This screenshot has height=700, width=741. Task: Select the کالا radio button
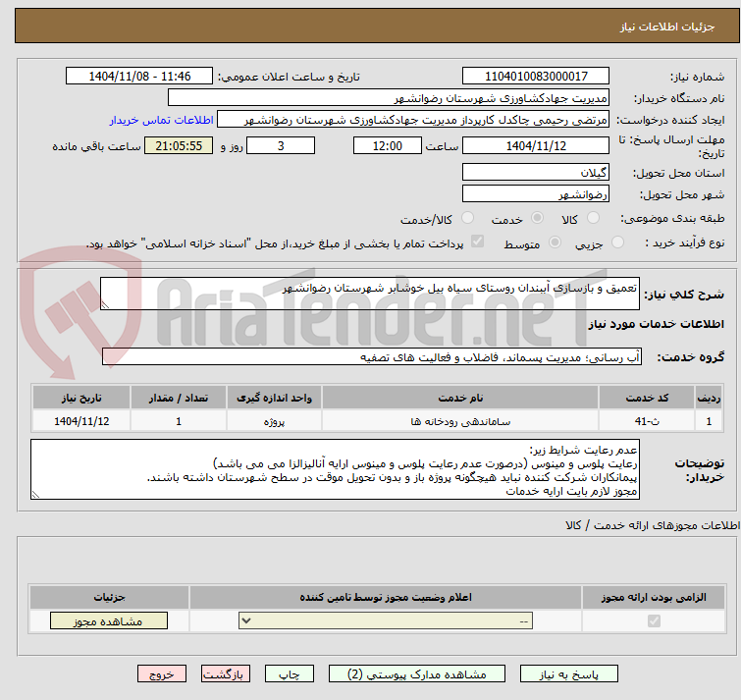pyautogui.click(x=593, y=218)
